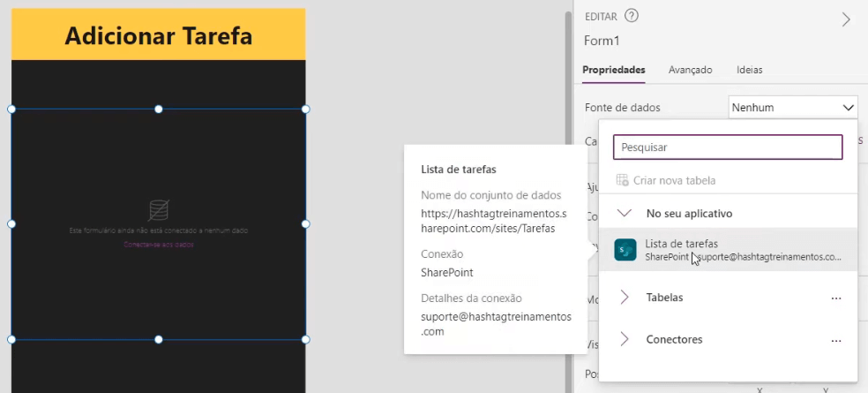Click the Lista de tarefas tooltip heading
This screenshot has height=393, width=868.
coord(459,170)
